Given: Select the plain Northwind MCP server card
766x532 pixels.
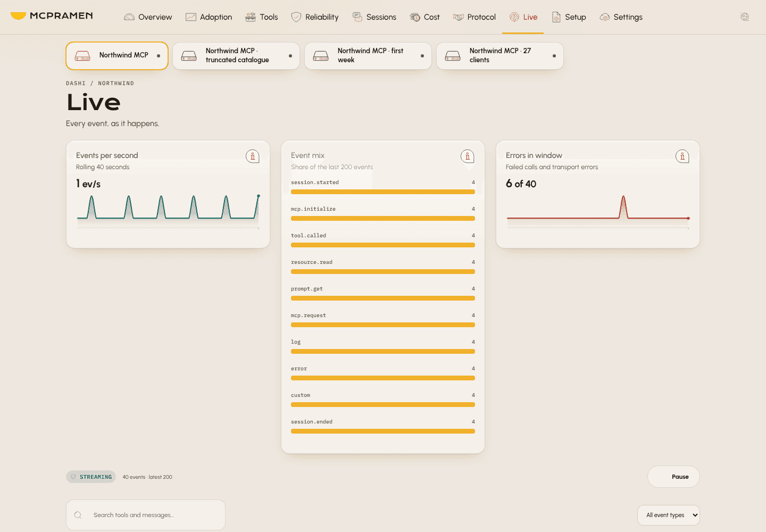Looking at the screenshot, I should (117, 56).
